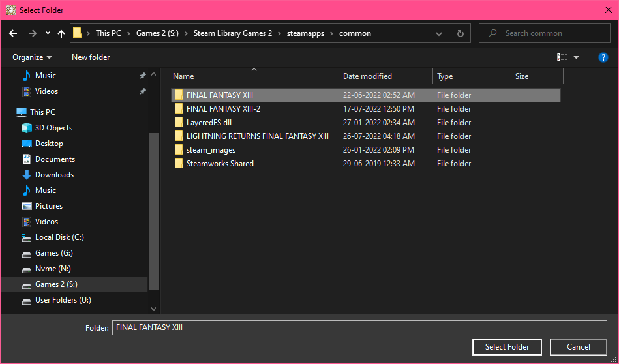Select Games 2 (S:) in address path
Image resolution: width=619 pixels, height=364 pixels.
tap(157, 33)
